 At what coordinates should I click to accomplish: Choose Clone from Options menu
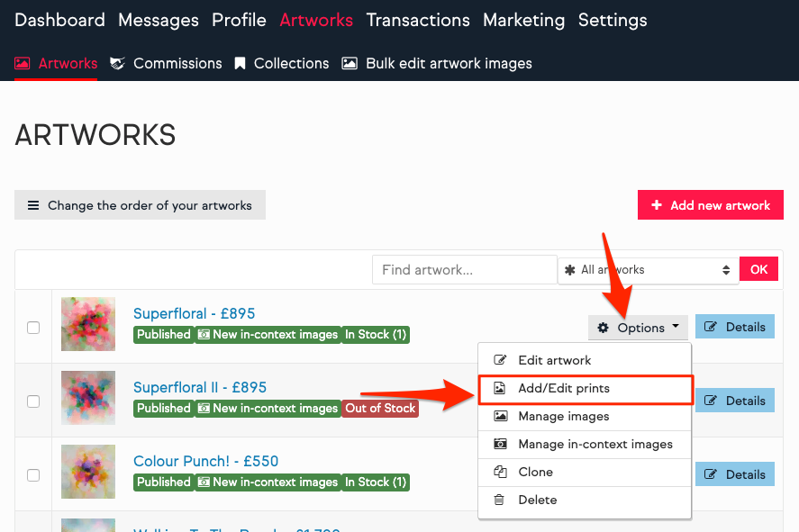585,472
